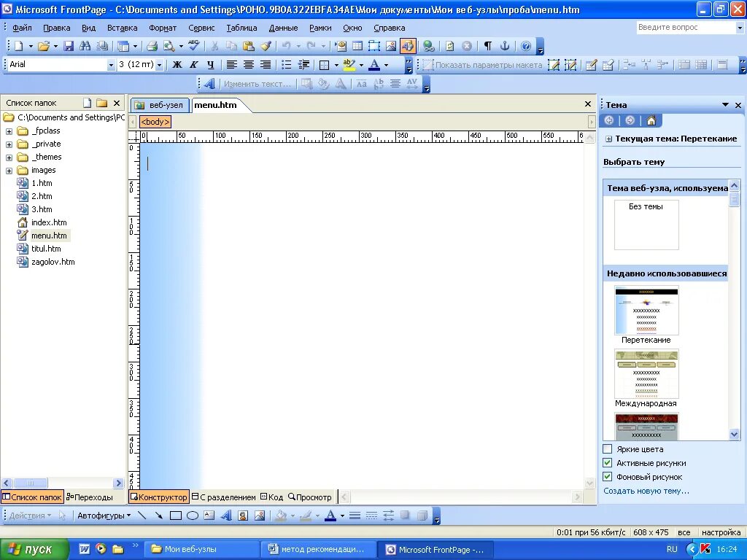This screenshot has height=560, width=747.
Task: Open the Тема task pane dropdown arrow
Action: pos(725,105)
